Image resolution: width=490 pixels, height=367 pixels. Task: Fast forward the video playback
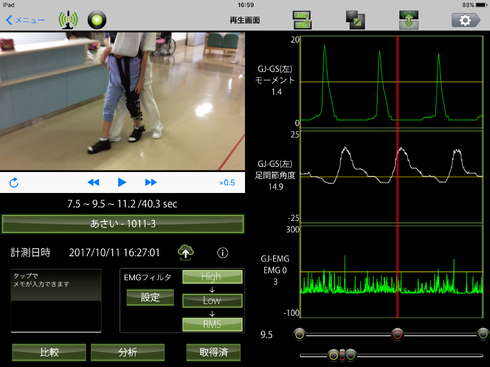pyautogui.click(x=151, y=182)
